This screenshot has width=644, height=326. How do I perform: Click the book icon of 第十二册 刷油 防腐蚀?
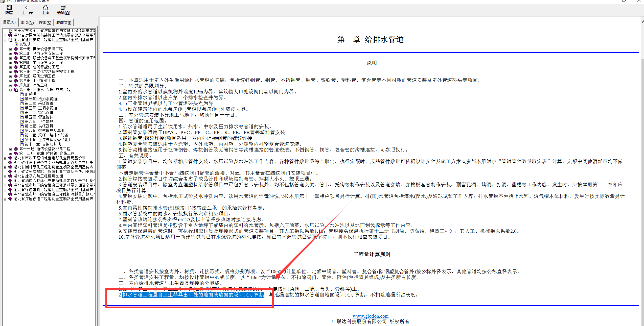pos(16,153)
